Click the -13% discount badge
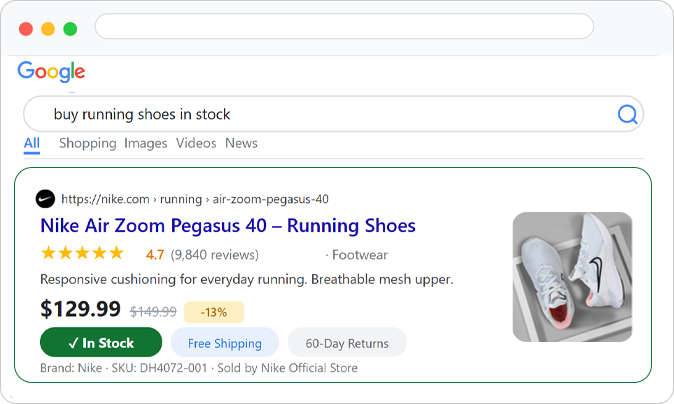 tap(214, 312)
